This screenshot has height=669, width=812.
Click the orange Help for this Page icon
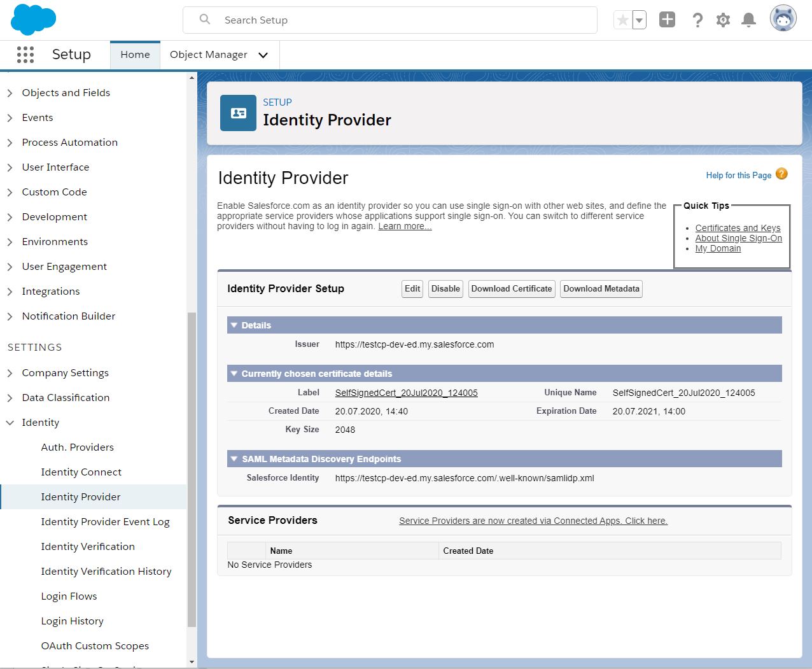pos(781,173)
